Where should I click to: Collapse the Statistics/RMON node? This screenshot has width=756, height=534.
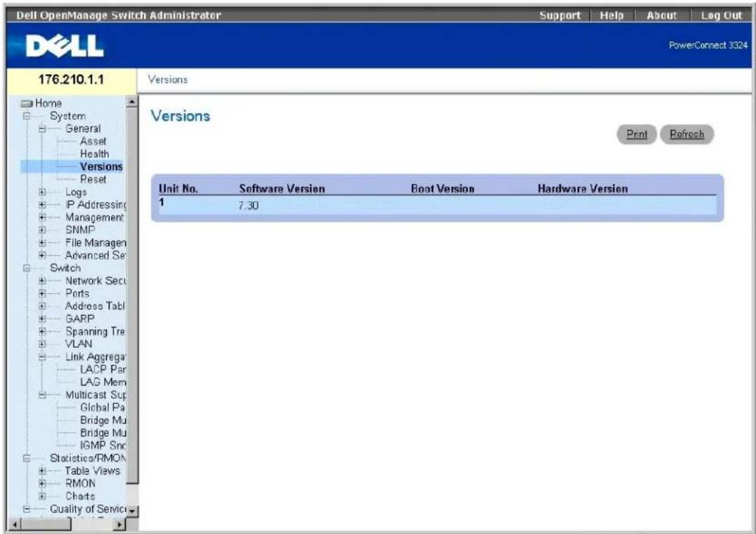click(27, 458)
